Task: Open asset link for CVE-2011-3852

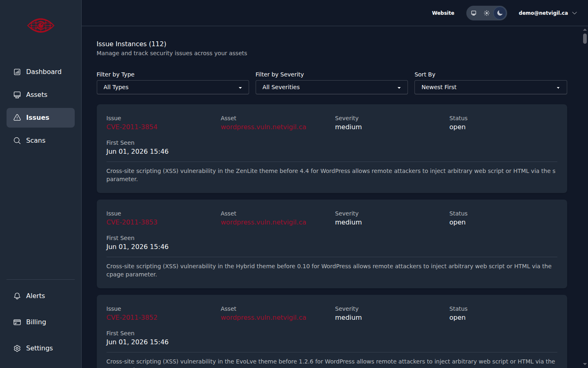Action: pos(263,318)
